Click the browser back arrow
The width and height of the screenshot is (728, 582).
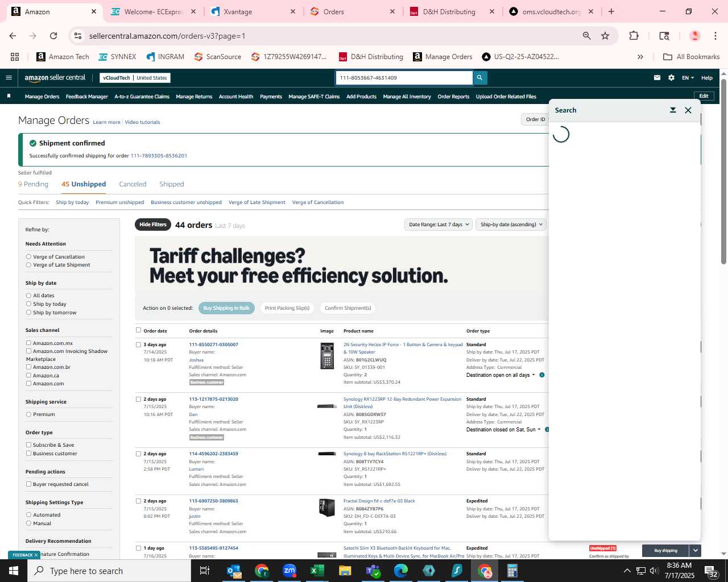coord(13,36)
